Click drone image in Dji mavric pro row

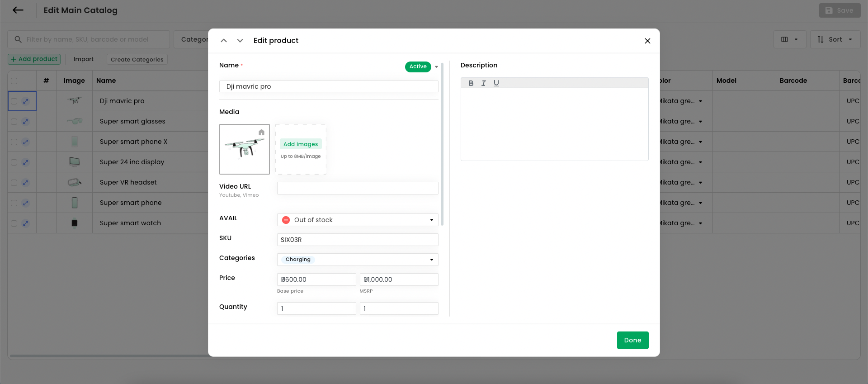coord(75,101)
